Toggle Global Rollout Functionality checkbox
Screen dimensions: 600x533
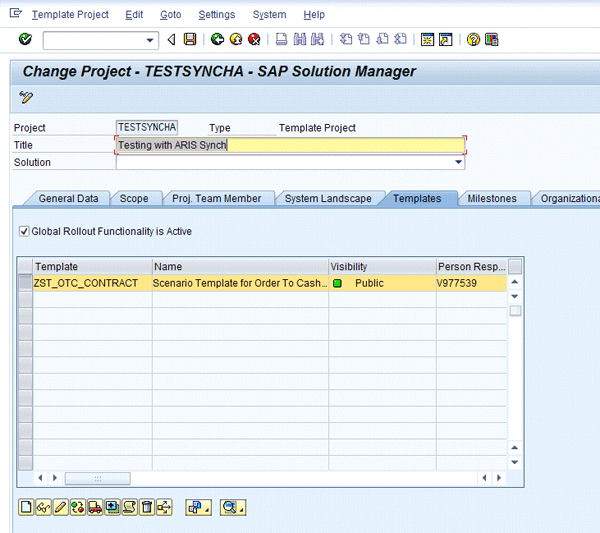(x=25, y=232)
